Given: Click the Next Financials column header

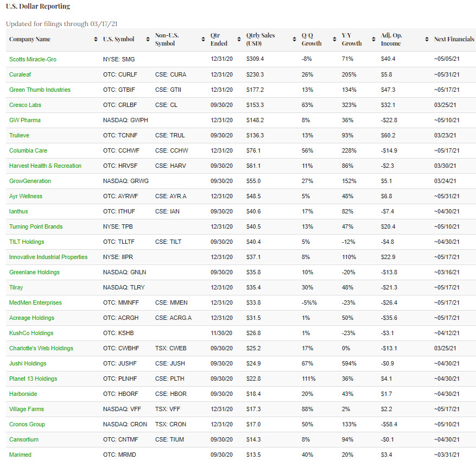Looking at the screenshot, I should pyautogui.click(x=454, y=39).
